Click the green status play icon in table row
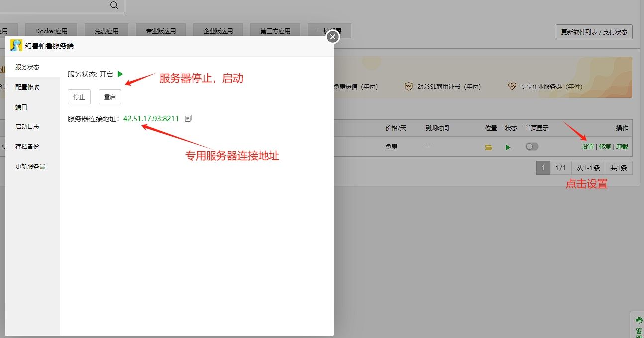Viewport: 644px width, 338px height. [x=508, y=147]
